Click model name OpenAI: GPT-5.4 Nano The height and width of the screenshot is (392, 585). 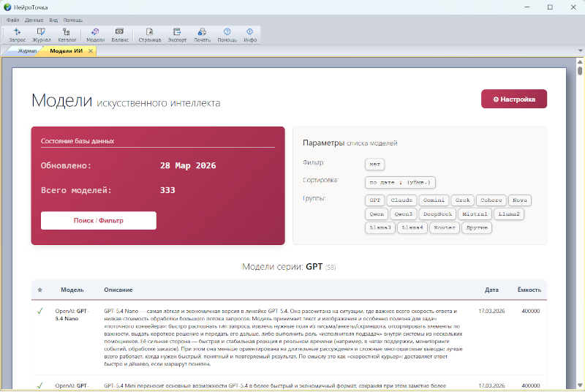point(72,314)
